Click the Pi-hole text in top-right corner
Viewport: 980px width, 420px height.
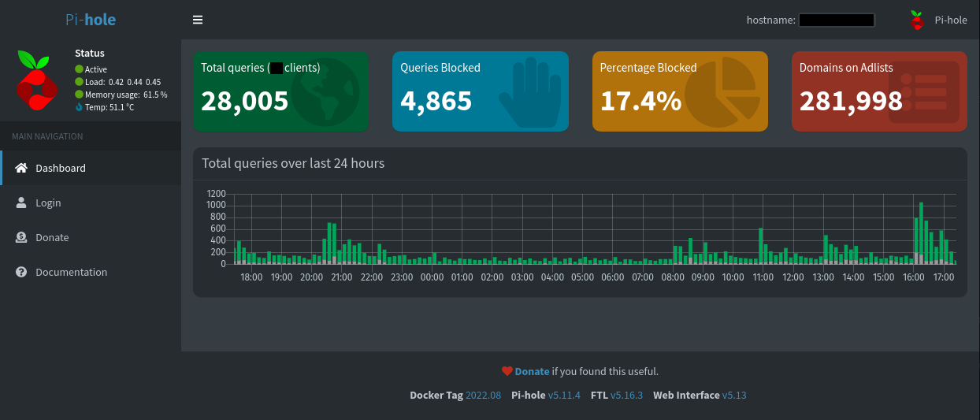pos(951,20)
